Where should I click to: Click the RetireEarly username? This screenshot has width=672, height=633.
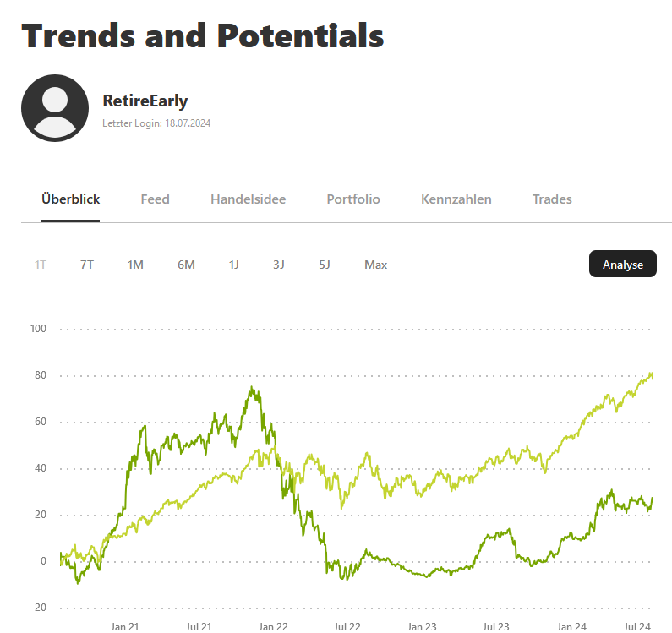pos(145,101)
